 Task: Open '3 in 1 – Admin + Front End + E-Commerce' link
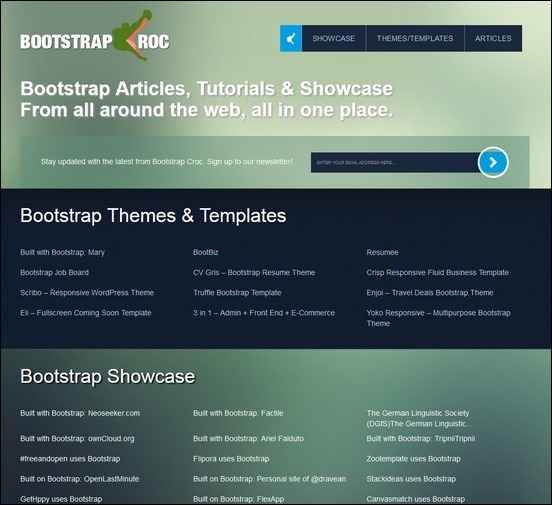264,313
